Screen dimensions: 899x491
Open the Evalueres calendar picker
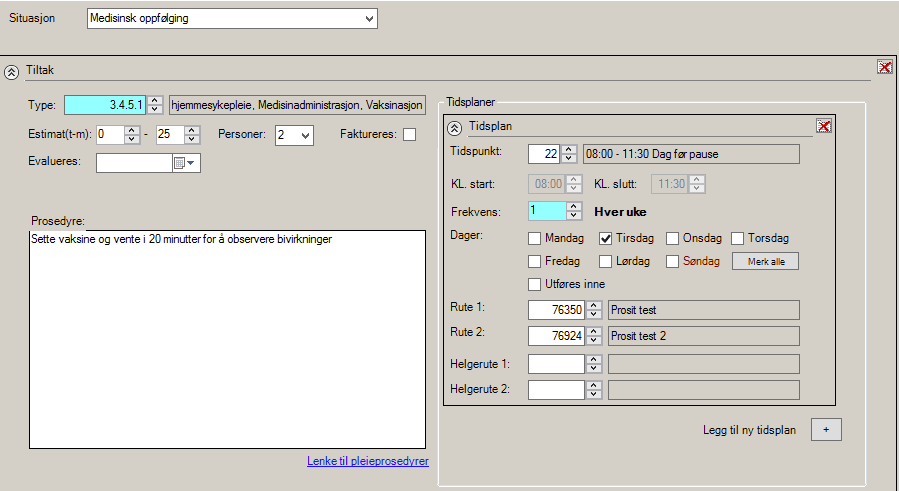click(185, 163)
